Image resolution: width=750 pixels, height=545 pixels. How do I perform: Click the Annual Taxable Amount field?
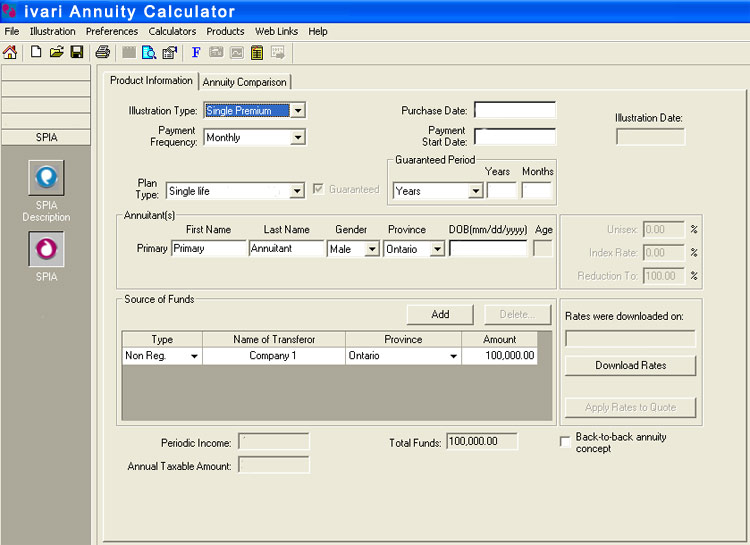click(274, 465)
